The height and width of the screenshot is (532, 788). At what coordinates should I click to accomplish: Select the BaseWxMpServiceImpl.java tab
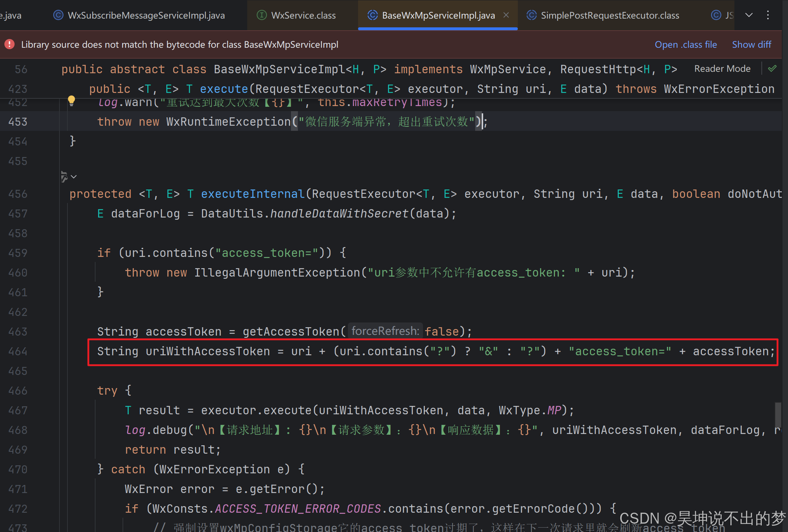(438, 15)
